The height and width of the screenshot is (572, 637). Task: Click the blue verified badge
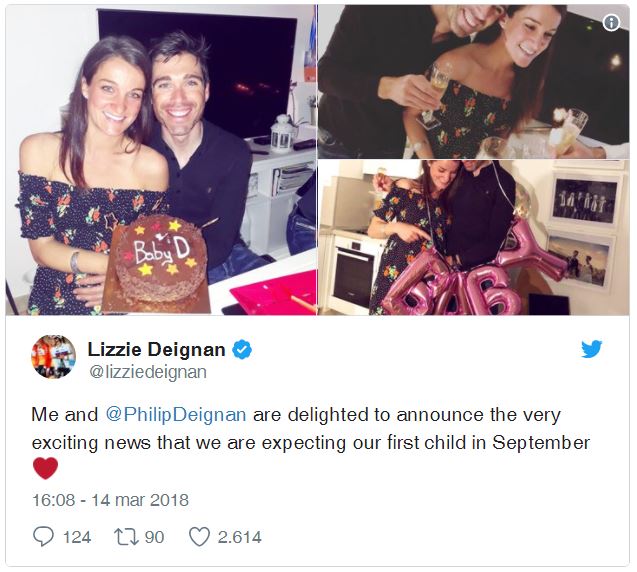point(242,349)
